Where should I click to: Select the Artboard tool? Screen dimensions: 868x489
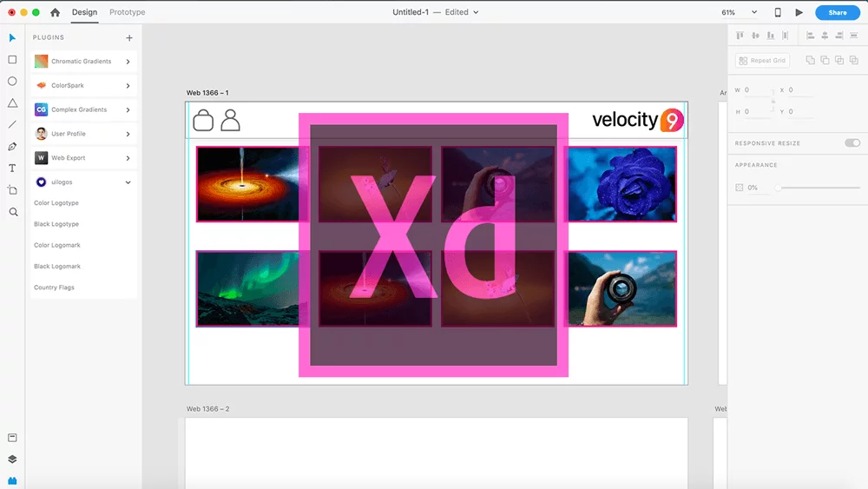coord(12,190)
